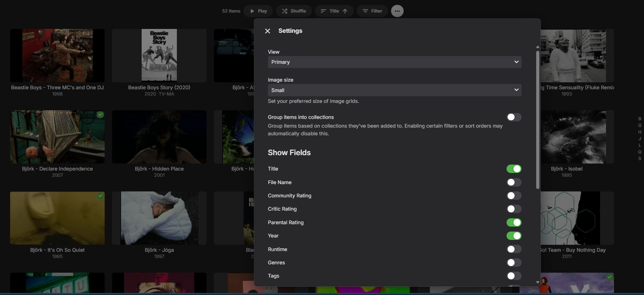Enable the File Name field toggle

514,182
